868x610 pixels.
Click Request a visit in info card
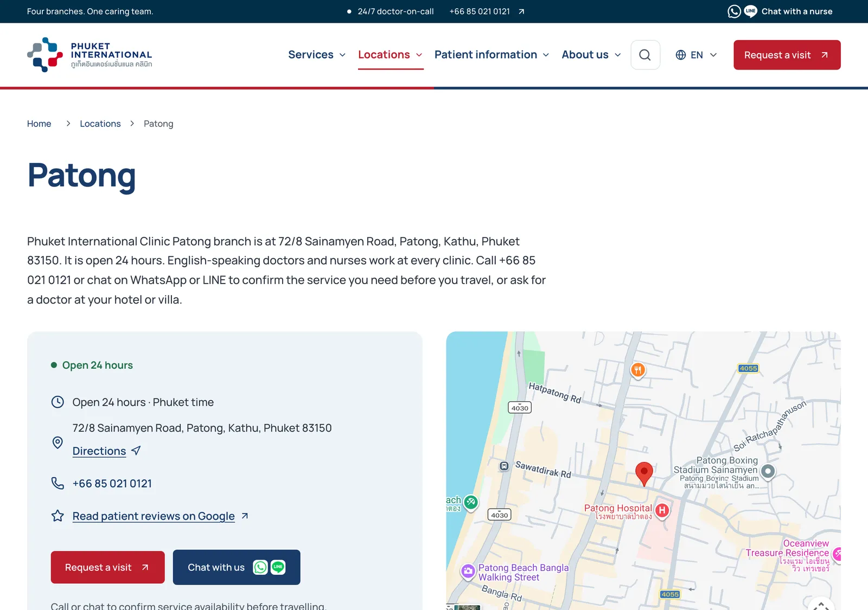[107, 567]
